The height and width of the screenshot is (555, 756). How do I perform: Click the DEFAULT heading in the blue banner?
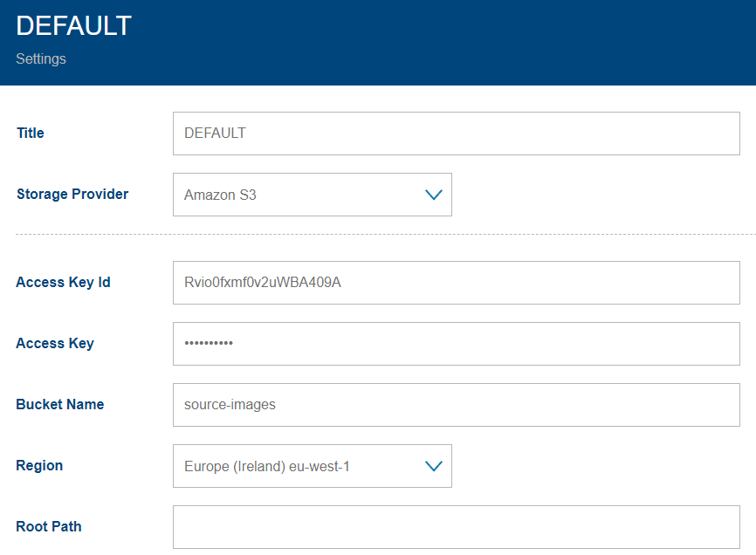point(73,25)
